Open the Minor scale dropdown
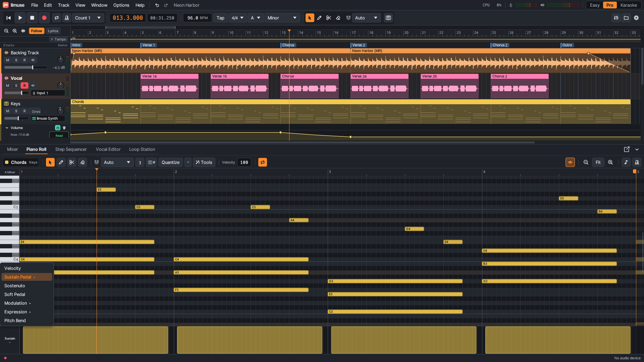This screenshot has height=362, width=644. (282, 18)
